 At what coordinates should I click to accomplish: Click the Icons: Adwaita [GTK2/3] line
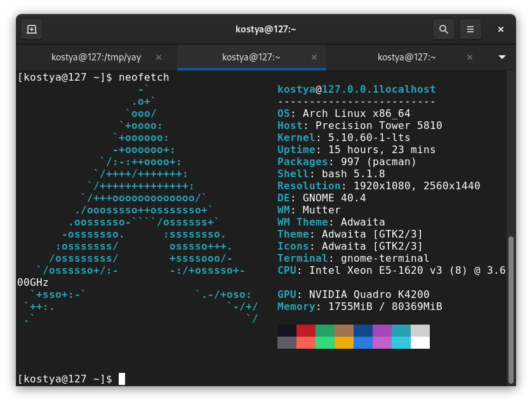(x=350, y=246)
